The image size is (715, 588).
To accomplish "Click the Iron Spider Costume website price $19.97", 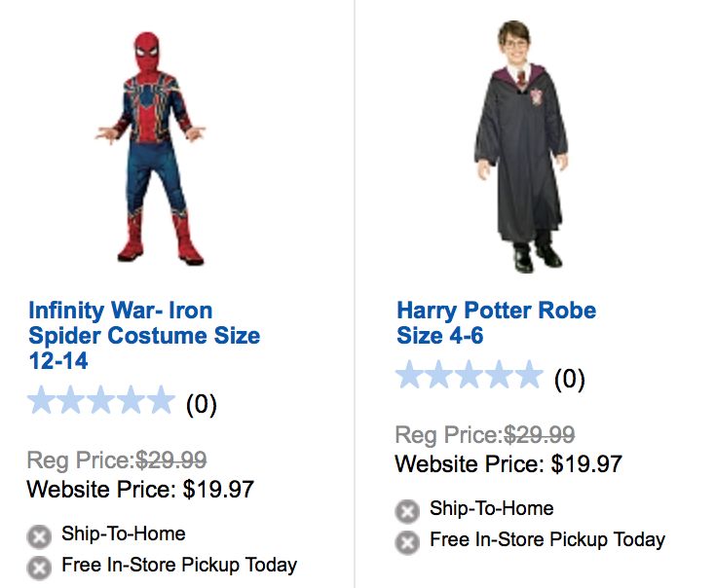I will [x=218, y=489].
